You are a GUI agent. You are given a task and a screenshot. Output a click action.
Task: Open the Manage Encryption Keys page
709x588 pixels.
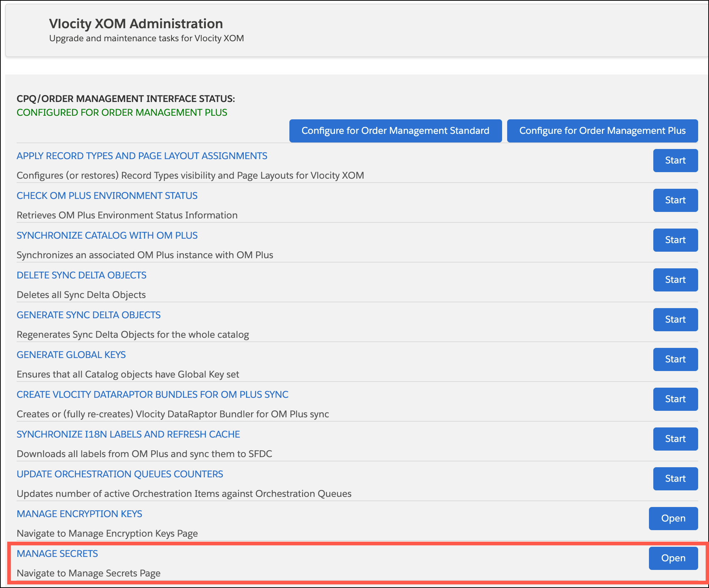coord(673,519)
